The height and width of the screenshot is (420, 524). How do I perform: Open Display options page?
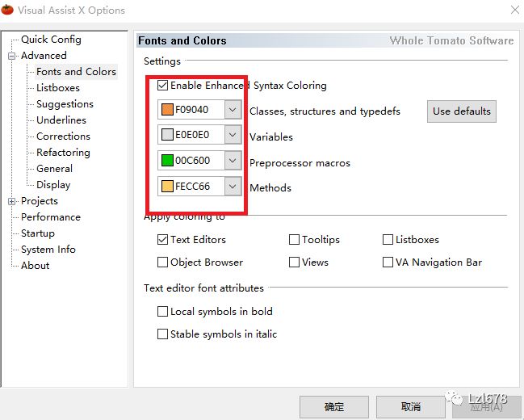tap(53, 185)
